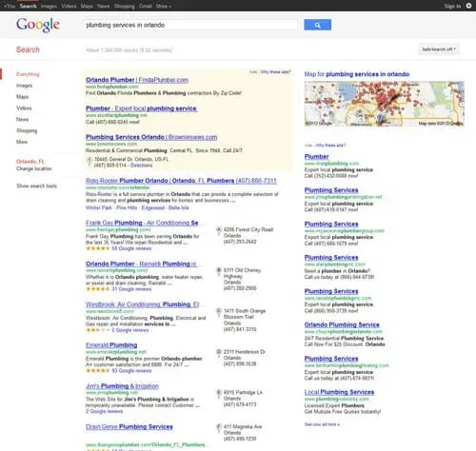
Task: Click the Google logo
Action: point(38,25)
